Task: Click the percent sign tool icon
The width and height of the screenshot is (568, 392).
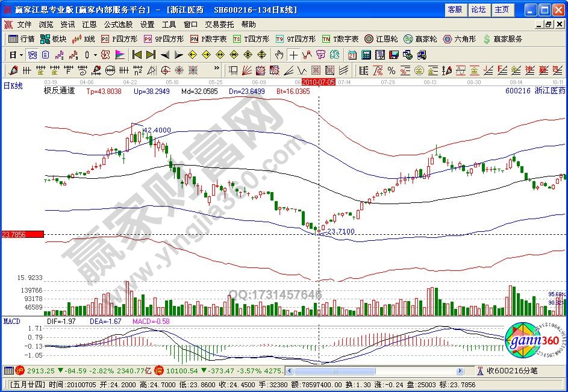Action: coord(392,70)
